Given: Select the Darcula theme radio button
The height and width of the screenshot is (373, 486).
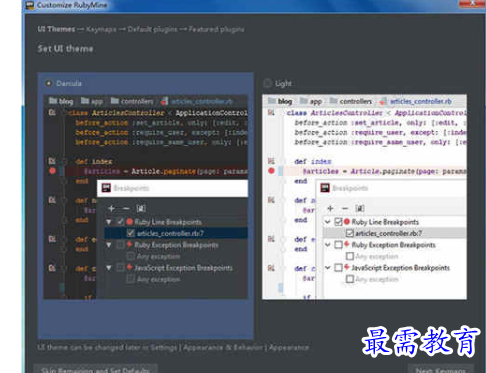Looking at the screenshot, I should [49, 83].
